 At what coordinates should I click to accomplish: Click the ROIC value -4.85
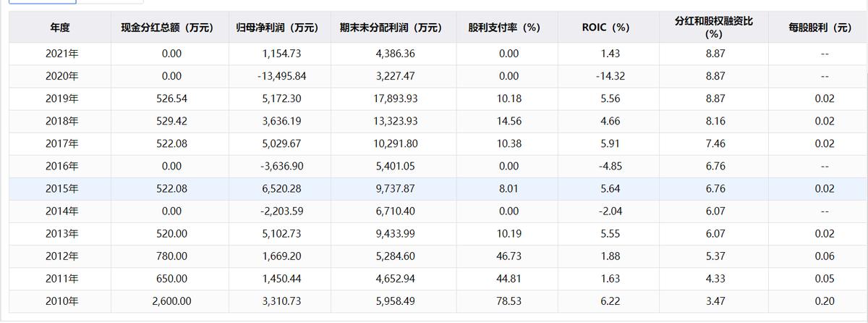[610, 166]
